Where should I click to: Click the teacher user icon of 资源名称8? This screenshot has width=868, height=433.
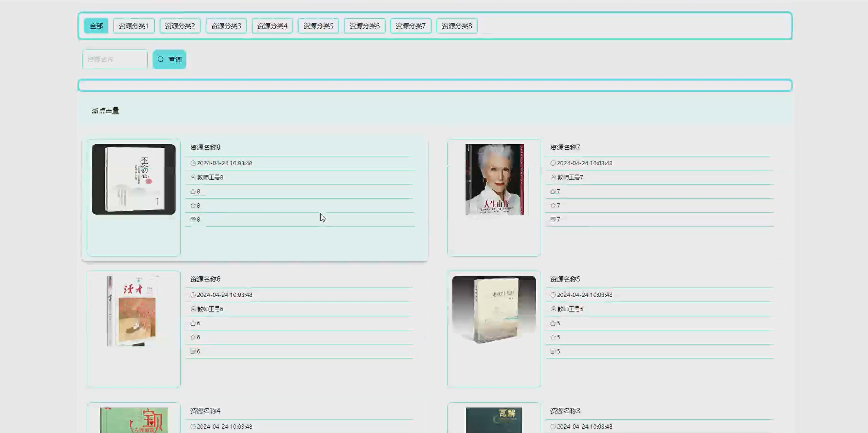pyautogui.click(x=193, y=177)
